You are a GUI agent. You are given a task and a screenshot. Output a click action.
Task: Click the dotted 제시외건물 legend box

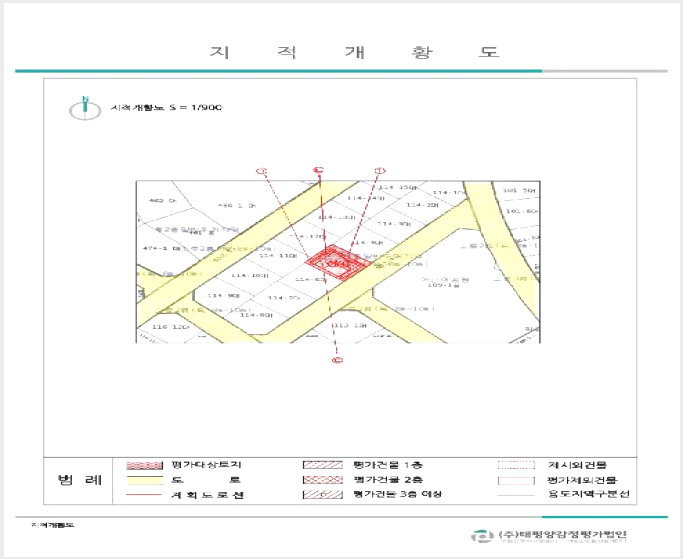(x=516, y=465)
